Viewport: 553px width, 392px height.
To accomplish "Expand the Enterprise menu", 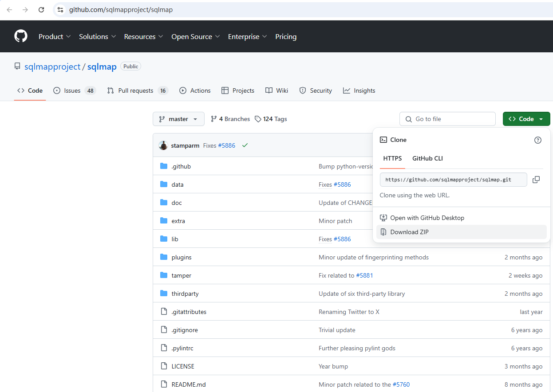I will coord(248,37).
